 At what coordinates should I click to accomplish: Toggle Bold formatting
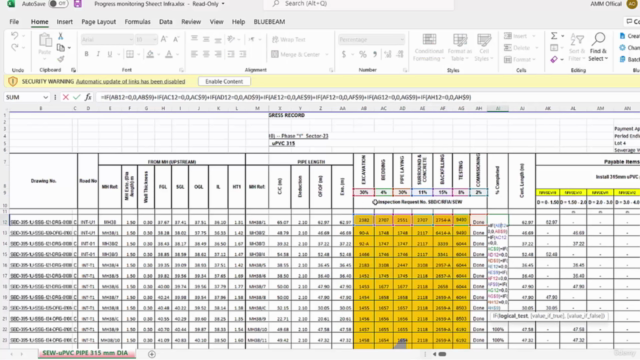[87, 54]
